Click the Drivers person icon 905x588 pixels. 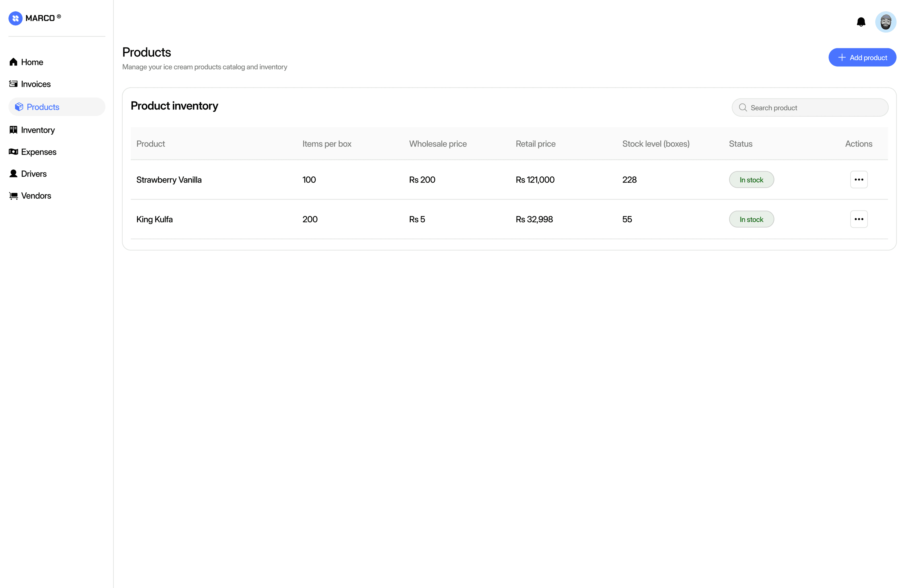pyautogui.click(x=13, y=174)
